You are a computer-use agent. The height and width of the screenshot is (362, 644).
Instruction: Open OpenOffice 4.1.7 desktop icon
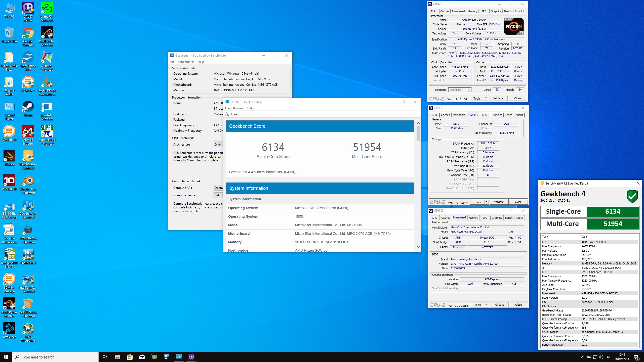pyautogui.click(x=28, y=61)
